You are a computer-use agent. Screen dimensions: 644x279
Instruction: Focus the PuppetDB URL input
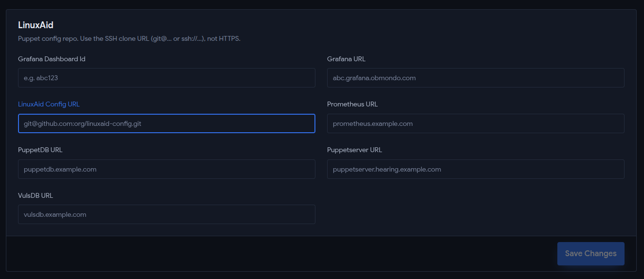[x=166, y=169]
